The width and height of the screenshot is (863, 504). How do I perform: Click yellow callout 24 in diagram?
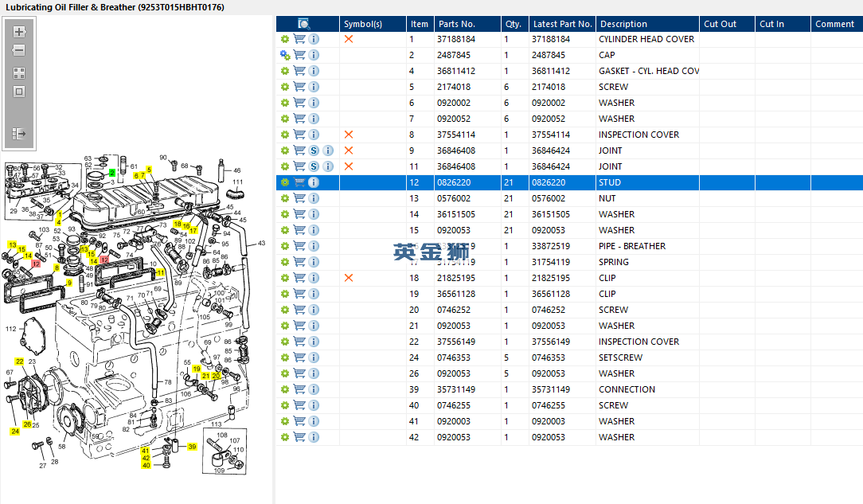(14, 432)
